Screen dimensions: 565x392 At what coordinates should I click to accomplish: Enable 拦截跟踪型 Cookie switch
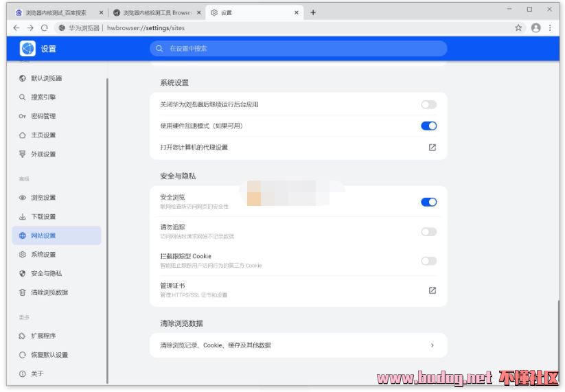429,261
